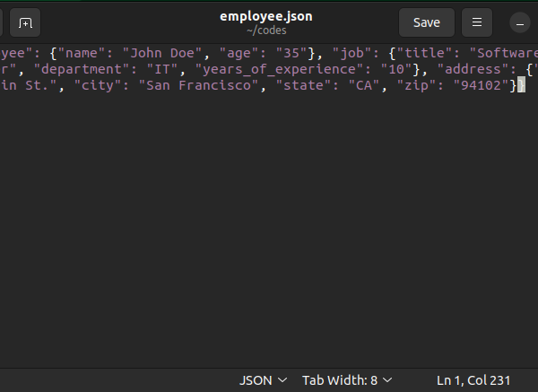Click on the "94102" zip value
The image size is (538, 392).
tap(481, 85)
